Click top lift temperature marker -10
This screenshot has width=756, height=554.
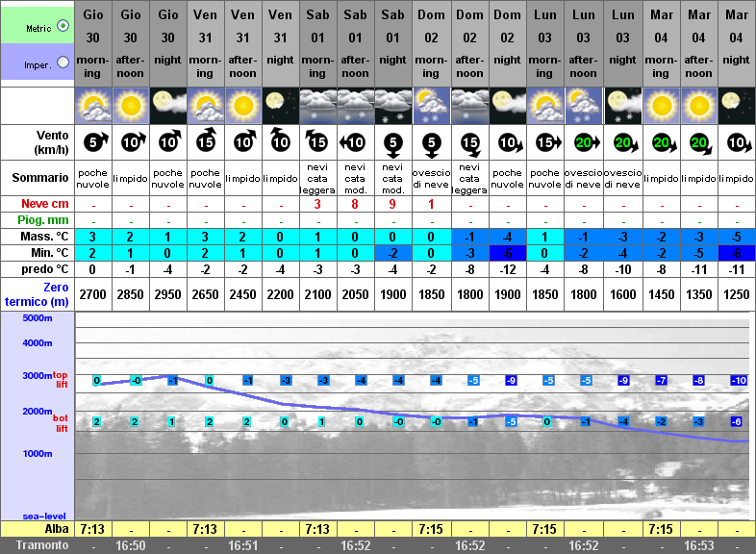739,381
